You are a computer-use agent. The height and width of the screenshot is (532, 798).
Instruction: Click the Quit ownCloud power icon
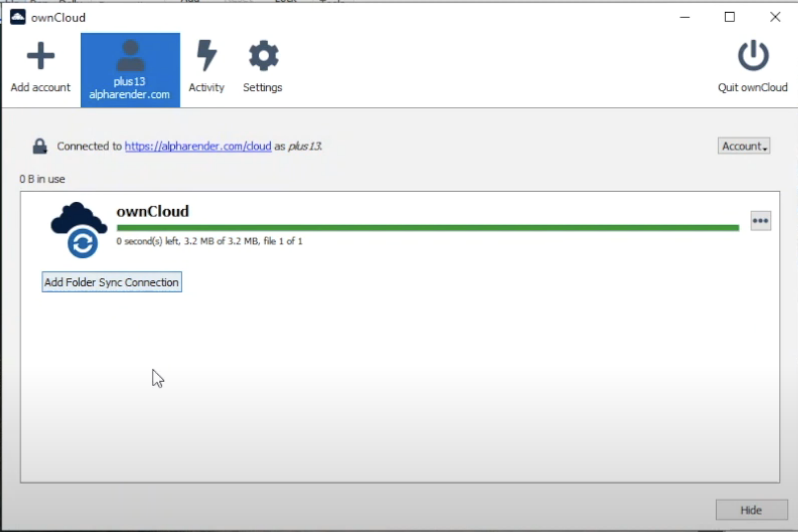[x=753, y=55]
